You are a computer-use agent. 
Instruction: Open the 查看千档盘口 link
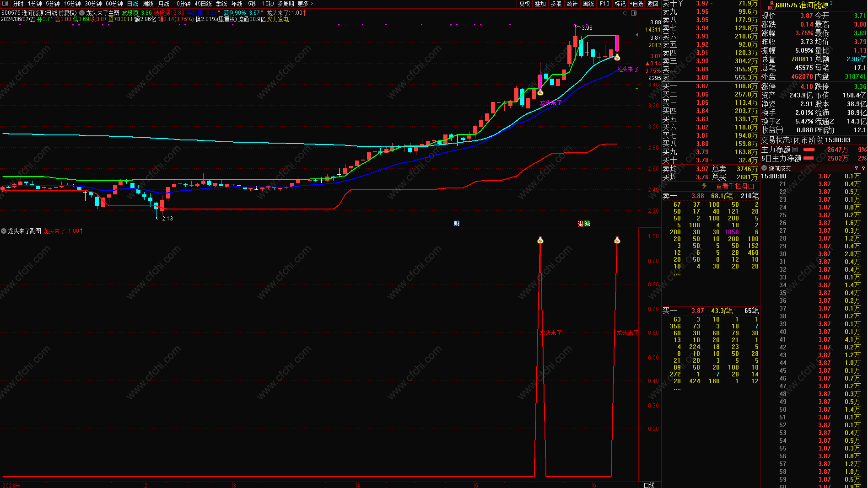pos(735,186)
